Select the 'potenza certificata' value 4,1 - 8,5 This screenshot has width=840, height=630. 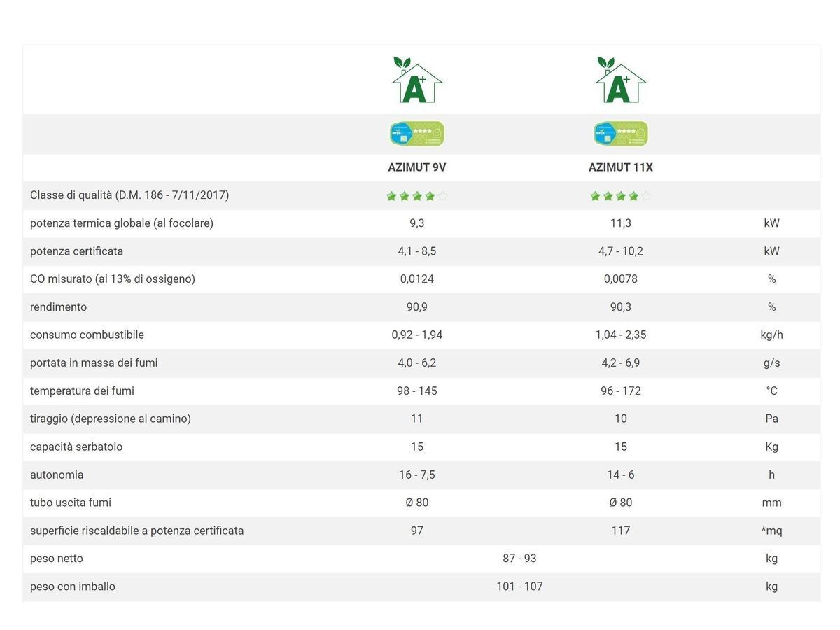[x=417, y=251]
